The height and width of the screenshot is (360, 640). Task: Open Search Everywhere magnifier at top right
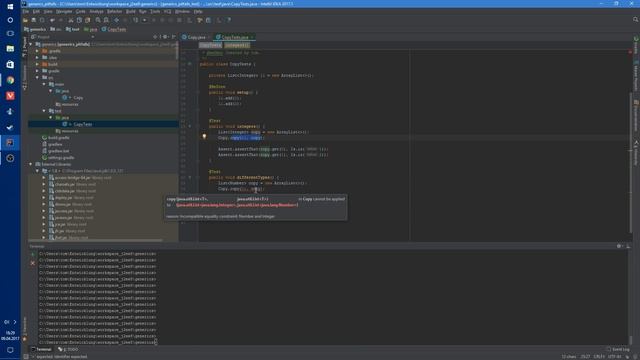636,20
